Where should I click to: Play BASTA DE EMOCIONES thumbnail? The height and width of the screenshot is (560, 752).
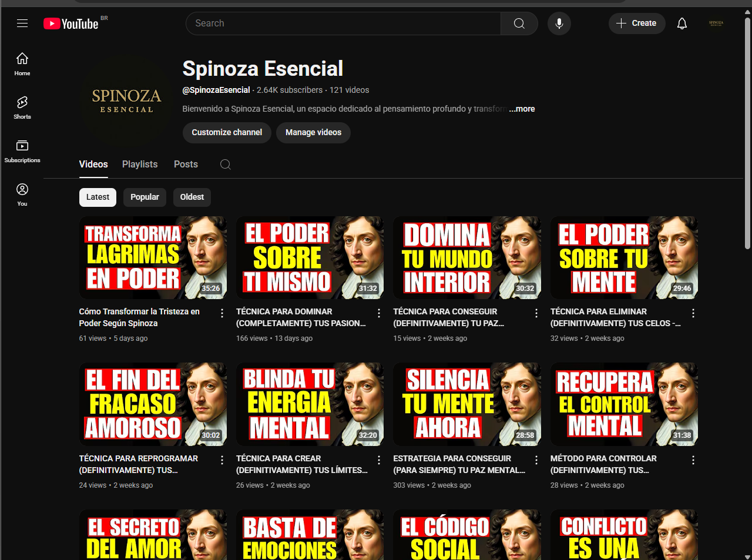point(310,535)
